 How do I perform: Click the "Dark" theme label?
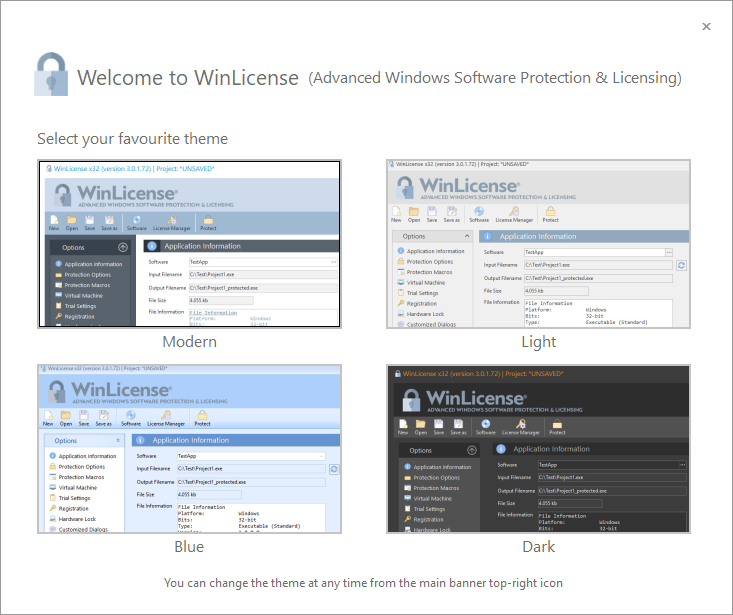(x=539, y=547)
